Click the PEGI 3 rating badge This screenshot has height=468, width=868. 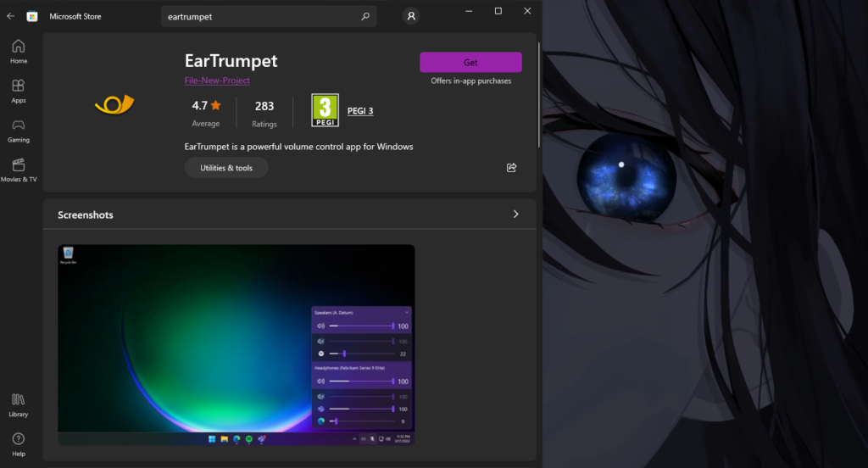(325, 110)
